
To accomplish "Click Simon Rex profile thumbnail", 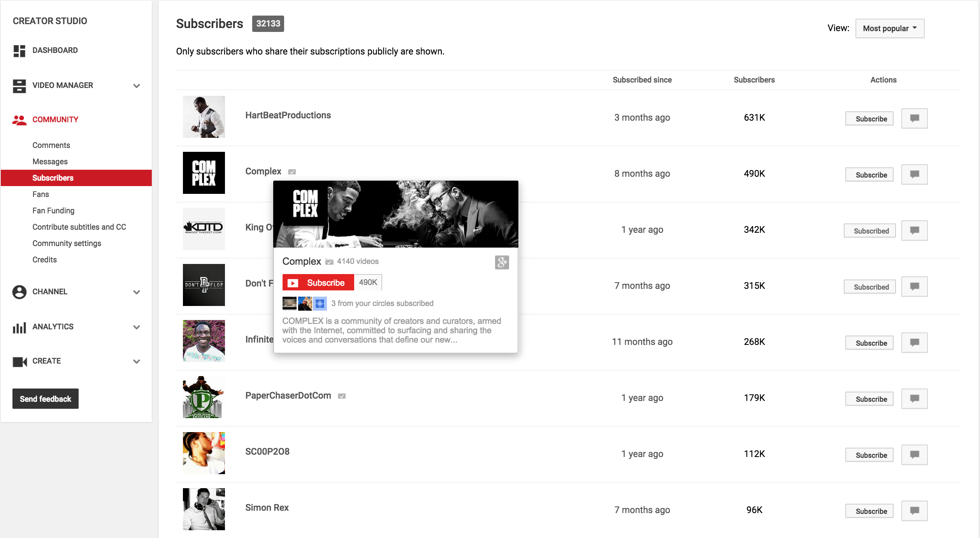I will 204,509.
